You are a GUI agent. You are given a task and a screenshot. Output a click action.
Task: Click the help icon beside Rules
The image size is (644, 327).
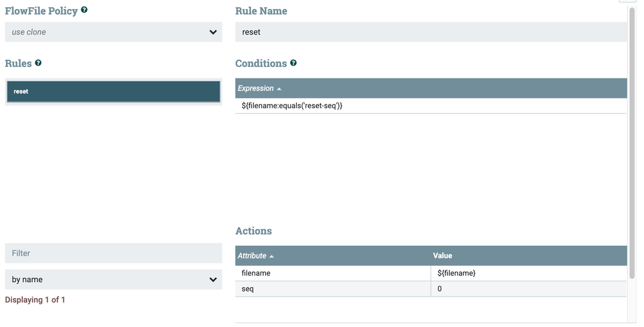(38, 63)
